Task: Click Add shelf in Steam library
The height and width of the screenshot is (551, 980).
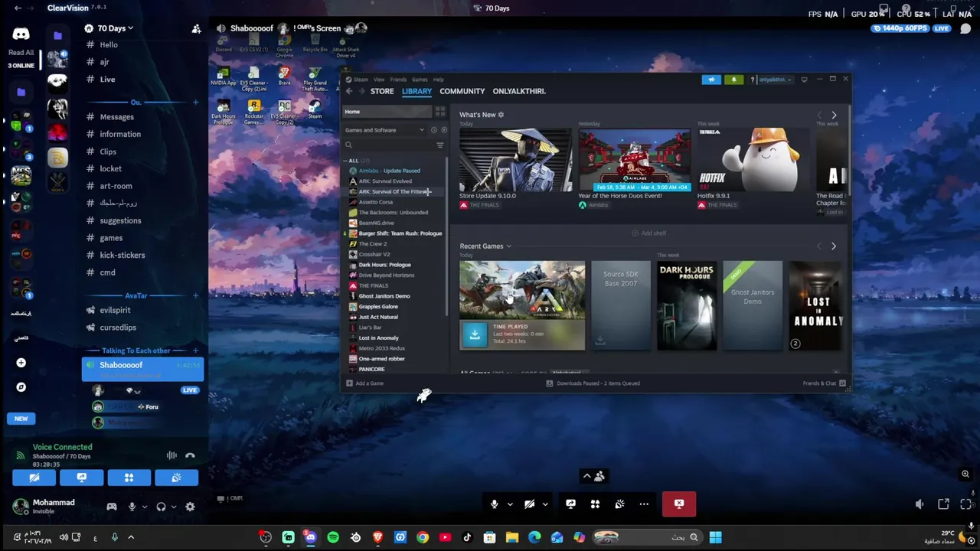Action: 649,233
